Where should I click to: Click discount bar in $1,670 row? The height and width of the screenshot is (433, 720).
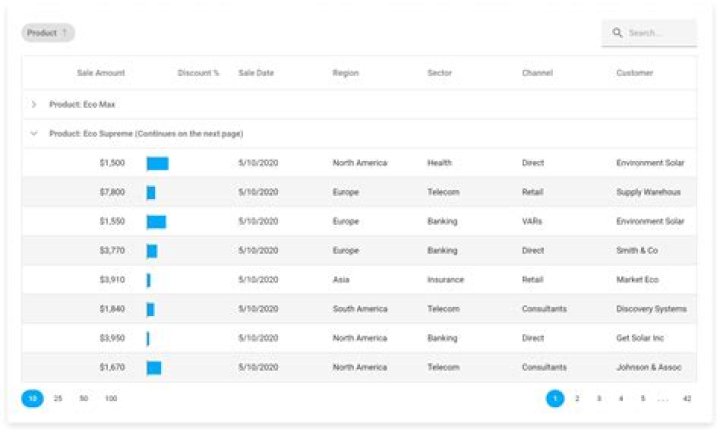coord(154,368)
